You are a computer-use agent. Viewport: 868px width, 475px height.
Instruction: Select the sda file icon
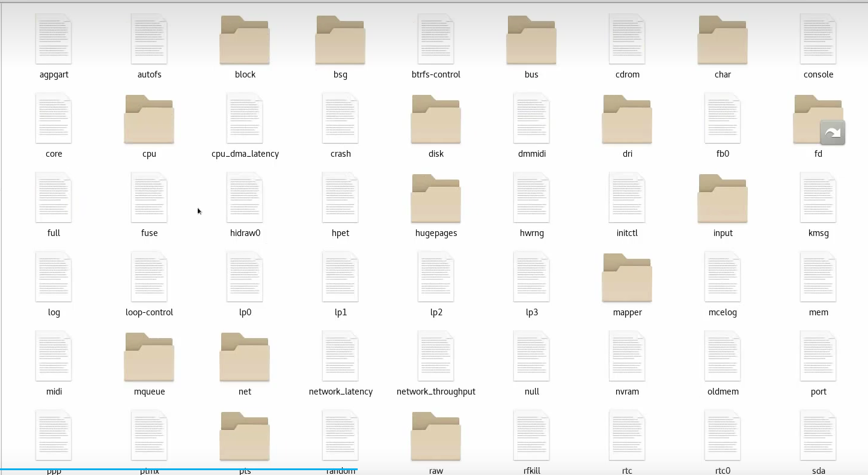point(818,435)
